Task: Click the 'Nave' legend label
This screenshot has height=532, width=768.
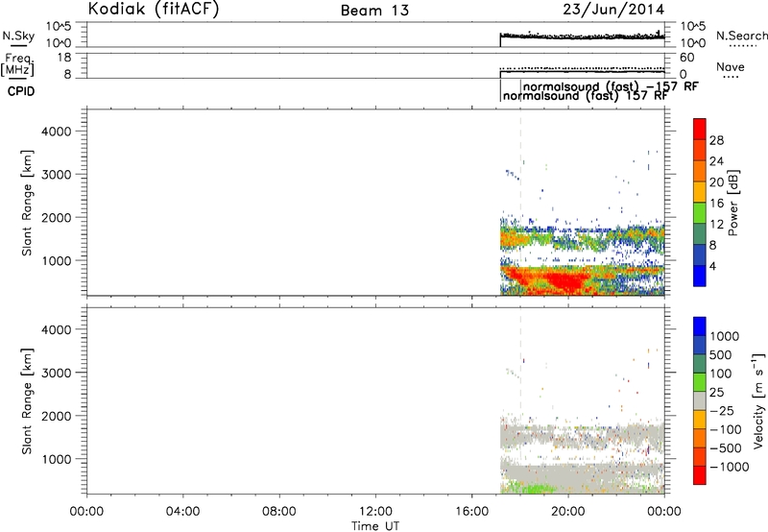Action: 731,67
